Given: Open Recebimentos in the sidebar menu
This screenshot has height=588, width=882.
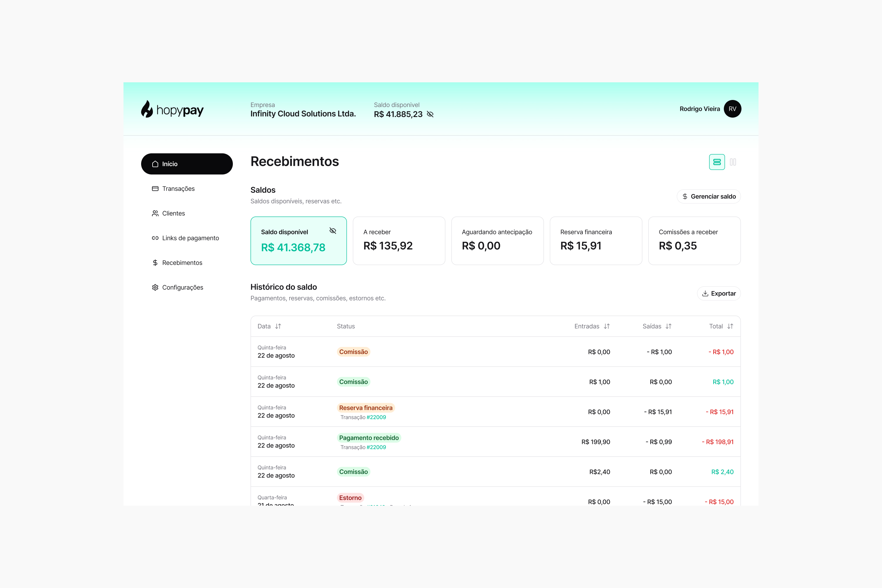Looking at the screenshot, I should [x=182, y=263].
